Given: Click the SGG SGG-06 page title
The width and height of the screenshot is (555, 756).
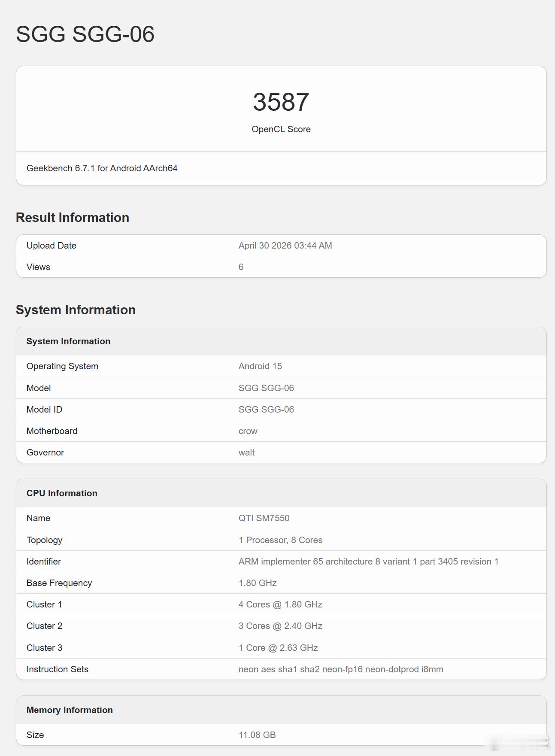Looking at the screenshot, I should point(85,34).
